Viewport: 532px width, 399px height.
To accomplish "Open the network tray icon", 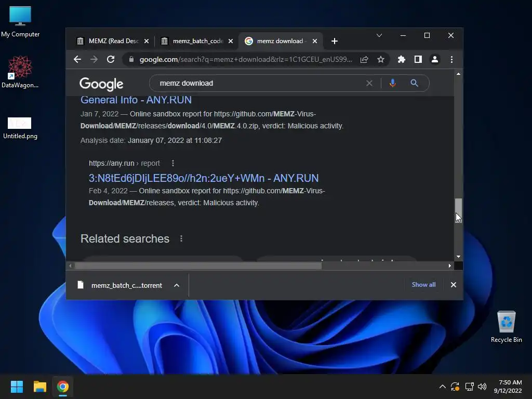I will pyautogui.click(x=469, y=387).
